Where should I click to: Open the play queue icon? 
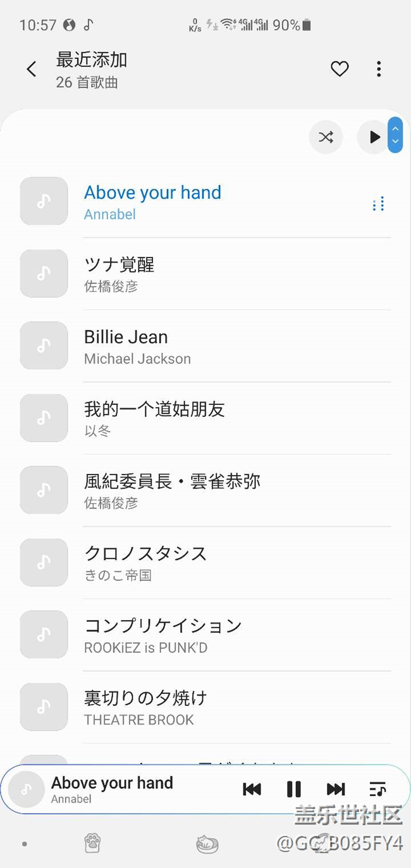click(x=377, y=789)
